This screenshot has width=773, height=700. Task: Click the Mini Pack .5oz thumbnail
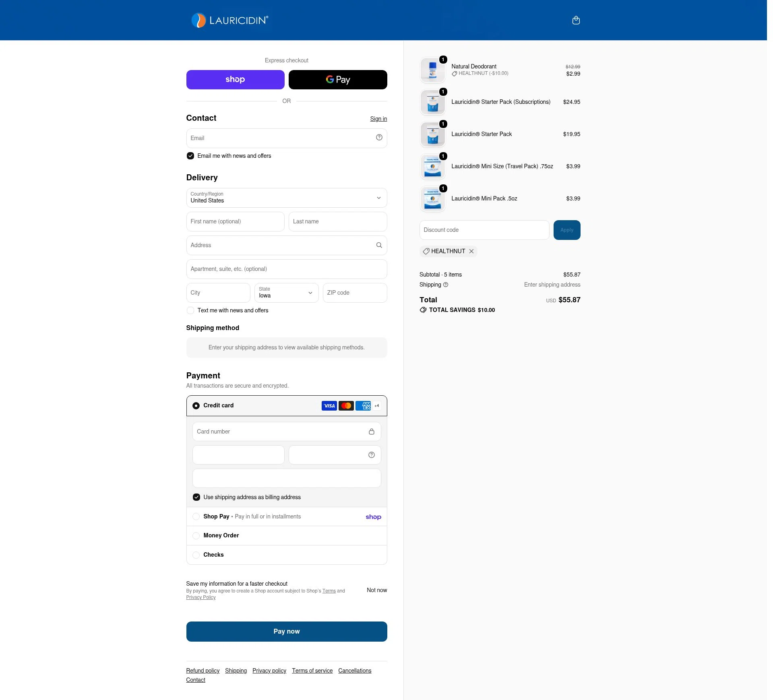tap(432, 199)
